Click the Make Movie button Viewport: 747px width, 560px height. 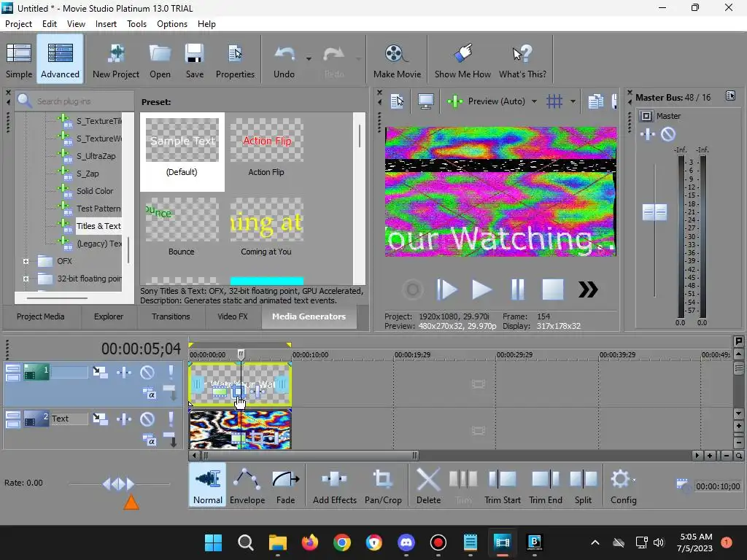click(x=397, y=60)
